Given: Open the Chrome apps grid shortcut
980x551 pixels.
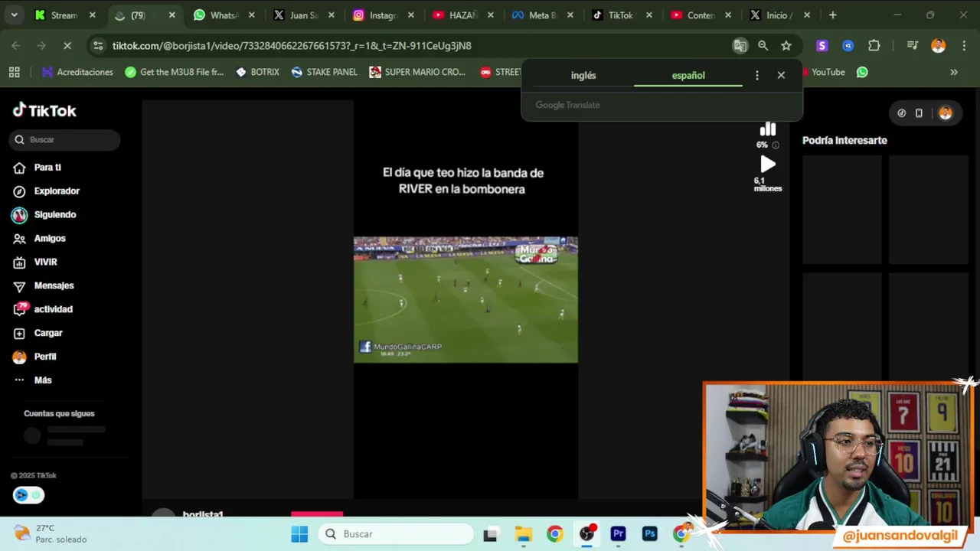Looking at the screenshot, I should (14, 72).
